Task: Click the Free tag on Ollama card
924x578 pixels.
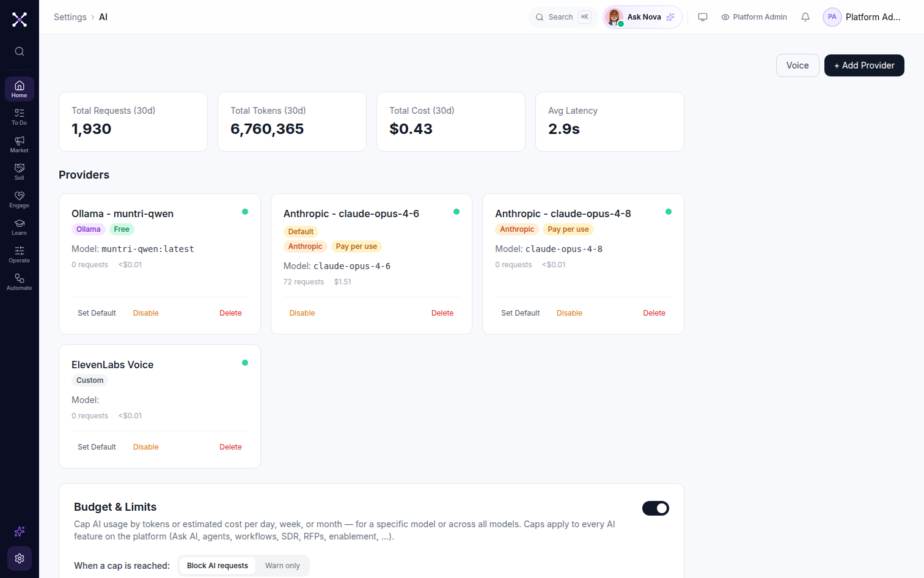Action: pos(122,229)
